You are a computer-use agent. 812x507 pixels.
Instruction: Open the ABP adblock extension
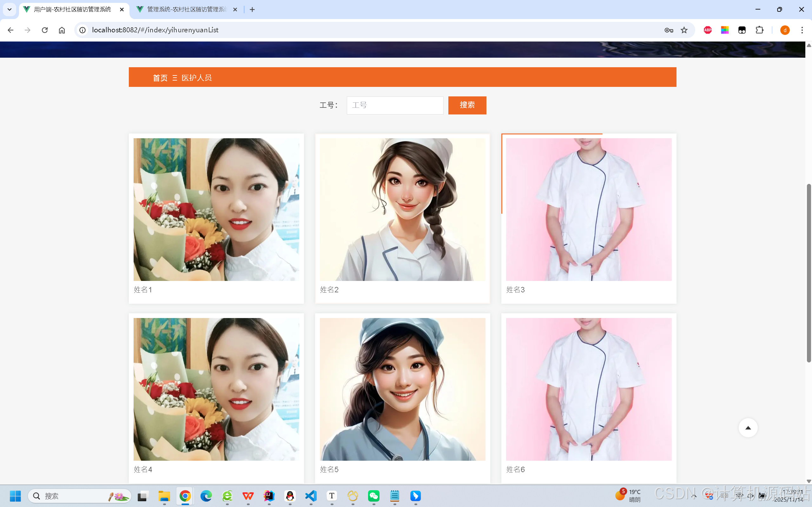click(708, 30)
